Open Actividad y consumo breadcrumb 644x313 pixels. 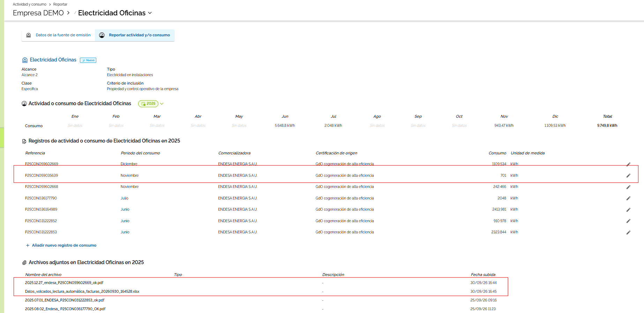tap(30, 5)
